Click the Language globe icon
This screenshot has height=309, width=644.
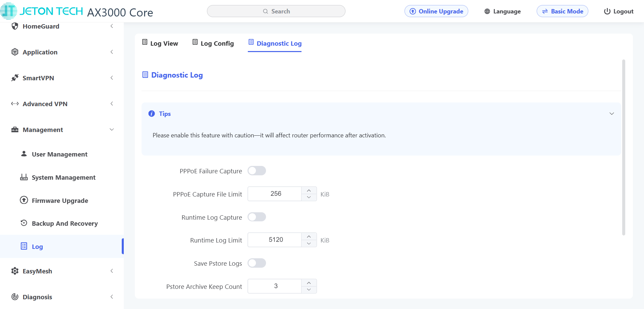tap(487, 11)
